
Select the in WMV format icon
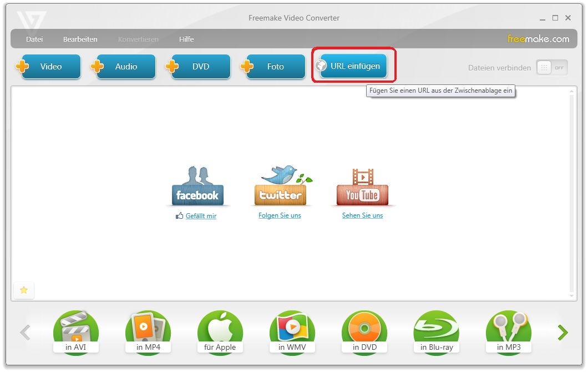292,333
